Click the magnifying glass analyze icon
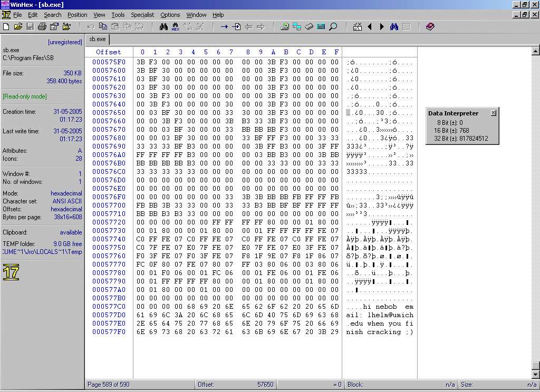The width and height of the screenshot is (540, 392). point(333,26)
